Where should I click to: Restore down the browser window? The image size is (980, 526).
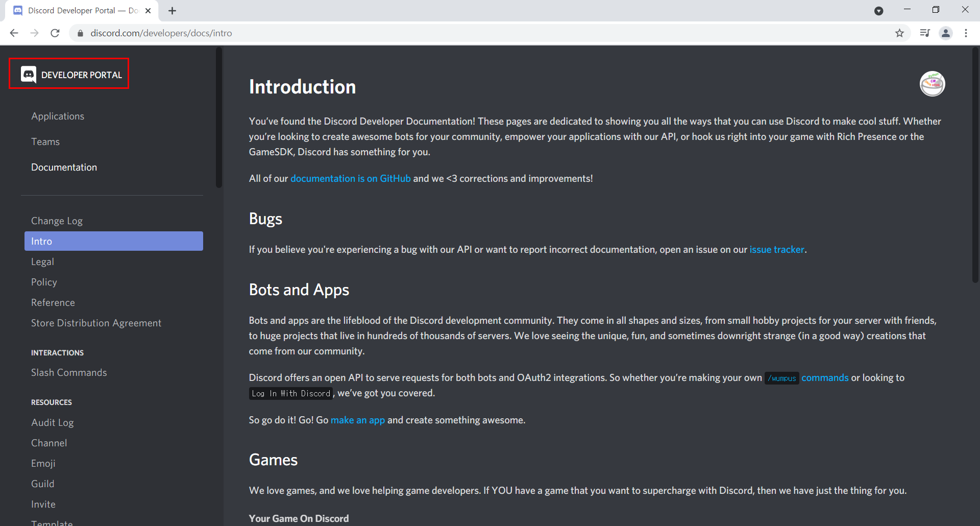click(x=936, y=9)
